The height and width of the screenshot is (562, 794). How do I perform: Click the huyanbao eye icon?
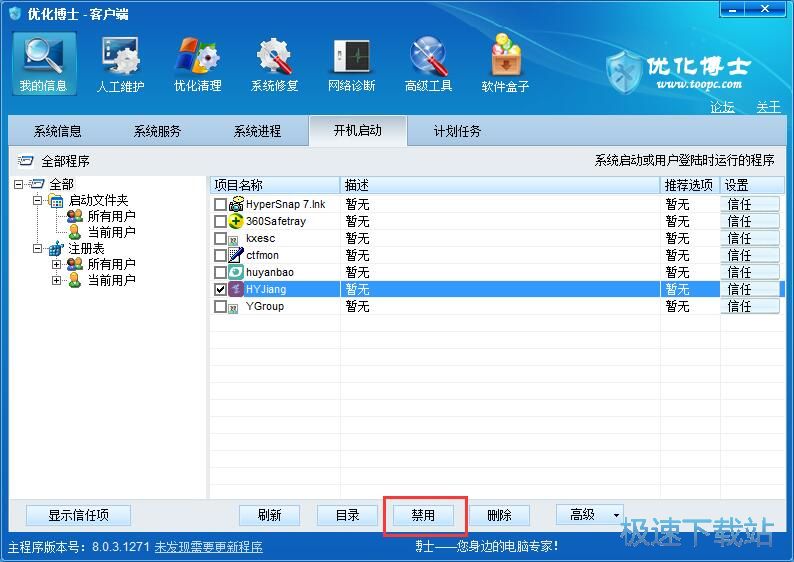(x=236, y=272)
